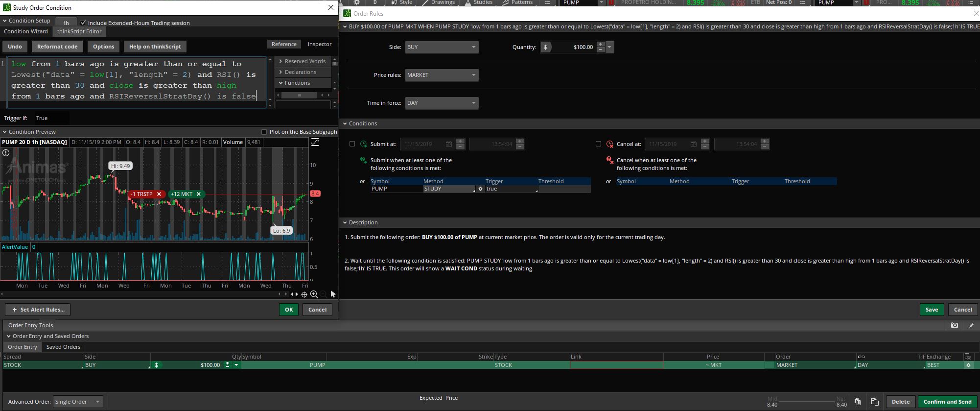This screenshot has height=411, width=980.
Task: Collapse the Functions list
Action: click(x=281, y=83)
